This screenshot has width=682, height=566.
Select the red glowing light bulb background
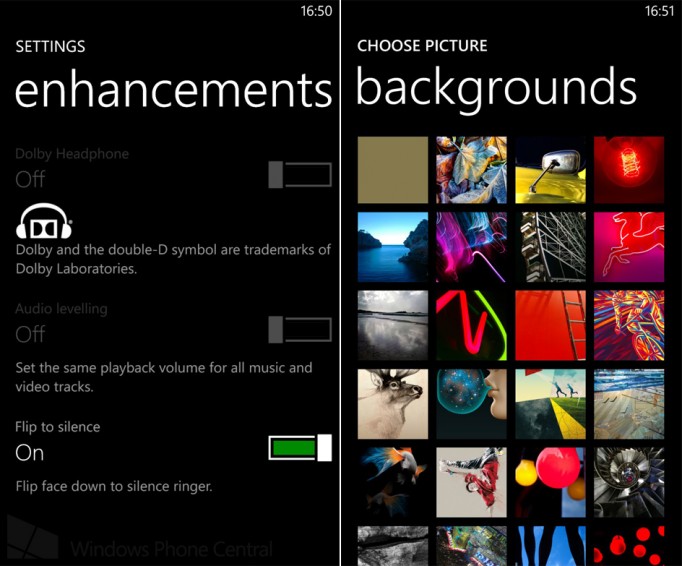[x=629, y=170]
